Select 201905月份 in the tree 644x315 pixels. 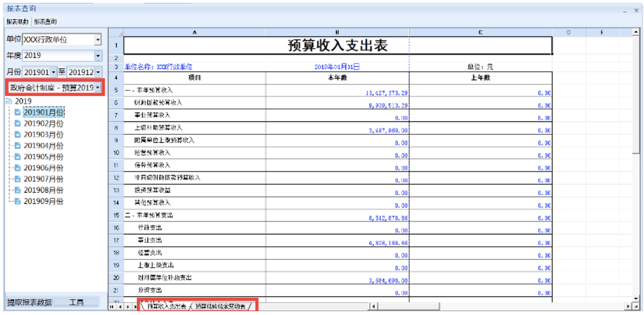(x=43, y=157)
